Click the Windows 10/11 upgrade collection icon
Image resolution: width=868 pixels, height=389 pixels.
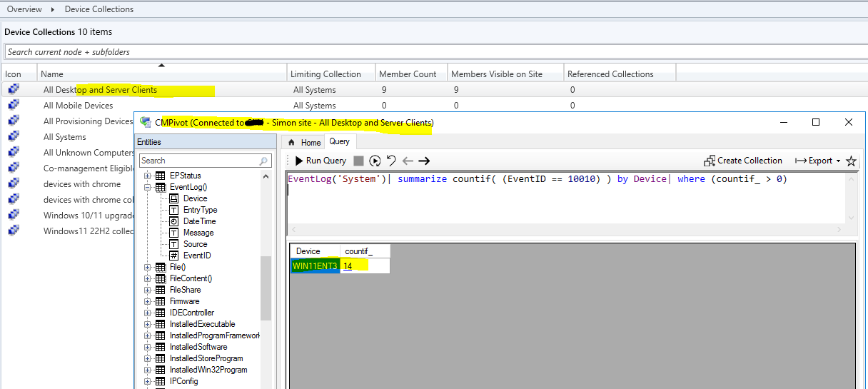[x=14, y=216]
